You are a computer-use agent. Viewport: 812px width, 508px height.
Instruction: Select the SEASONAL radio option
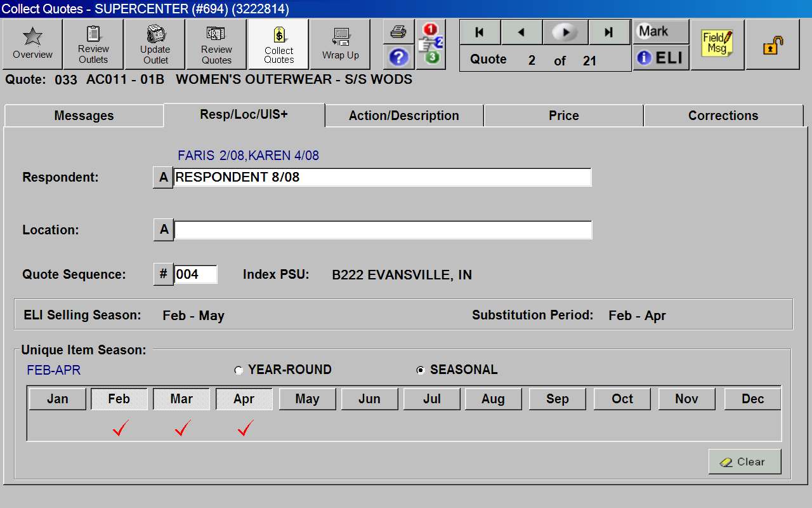[420, 370]
